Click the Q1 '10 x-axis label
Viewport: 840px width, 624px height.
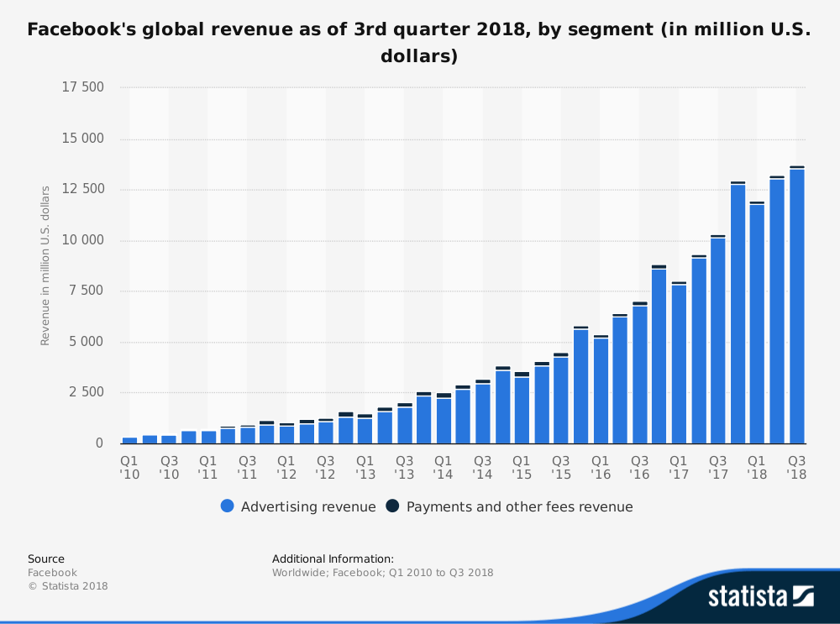(x=129, y=468)
